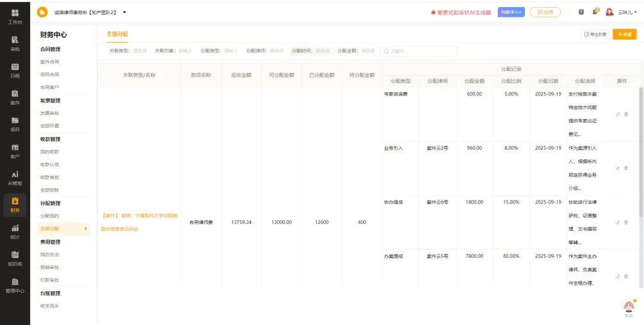Open AI智能 in the left sidebar
Screen dimensions: 644x325
(x=15, y=177)
